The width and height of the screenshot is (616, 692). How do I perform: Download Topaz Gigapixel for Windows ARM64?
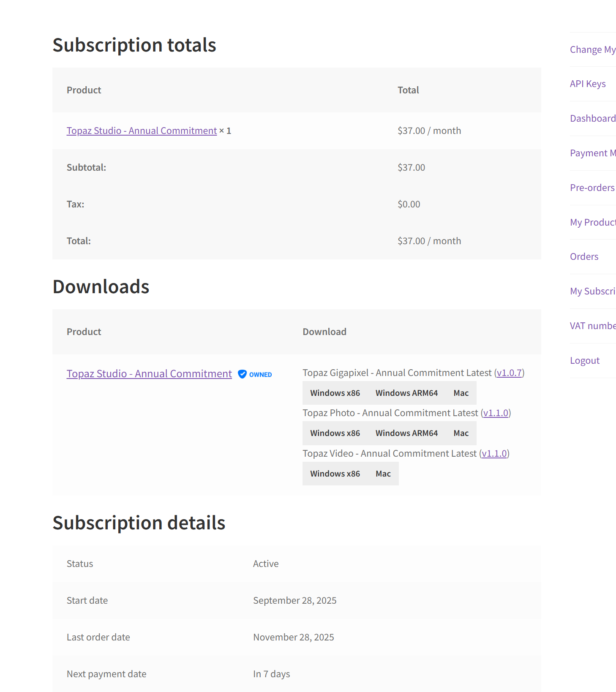406,393
